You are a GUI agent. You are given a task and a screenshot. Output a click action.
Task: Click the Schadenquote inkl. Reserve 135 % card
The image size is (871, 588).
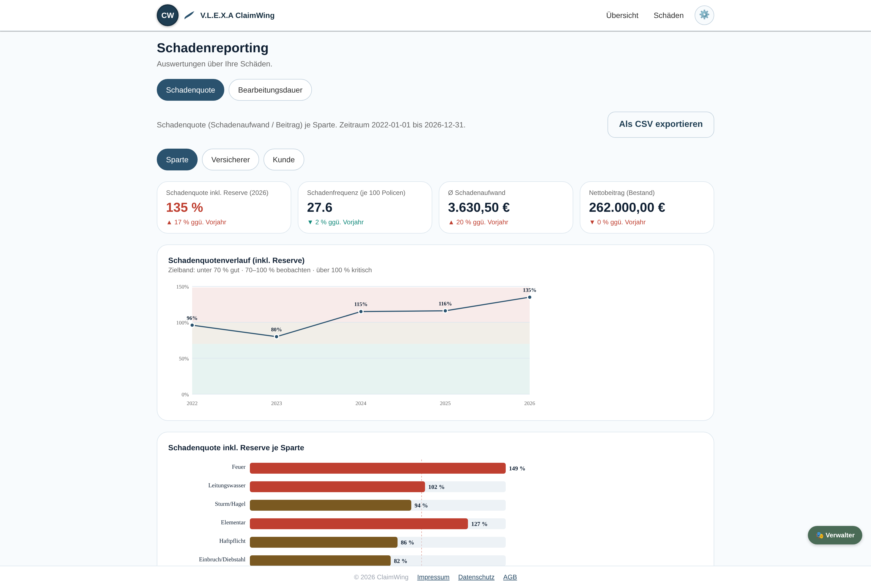coord(224,207)
